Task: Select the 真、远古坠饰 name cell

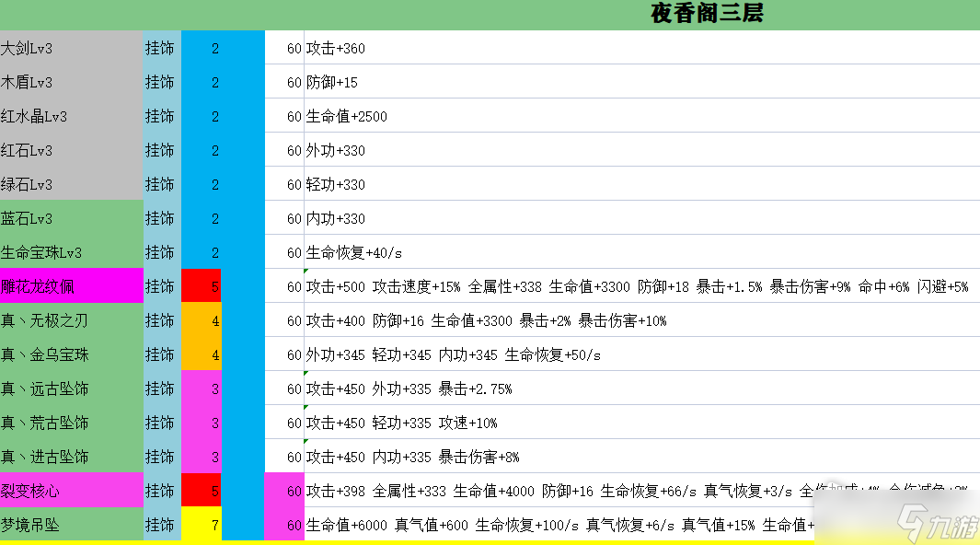Action: [x=71, y=388]
